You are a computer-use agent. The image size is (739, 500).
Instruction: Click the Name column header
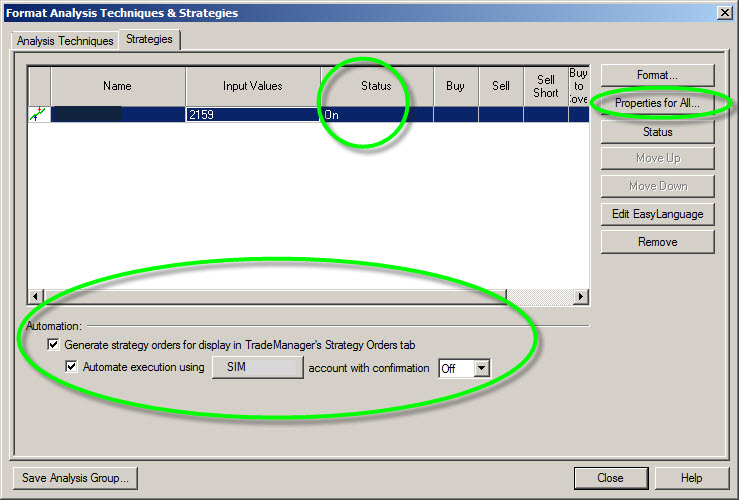point(118,86)
